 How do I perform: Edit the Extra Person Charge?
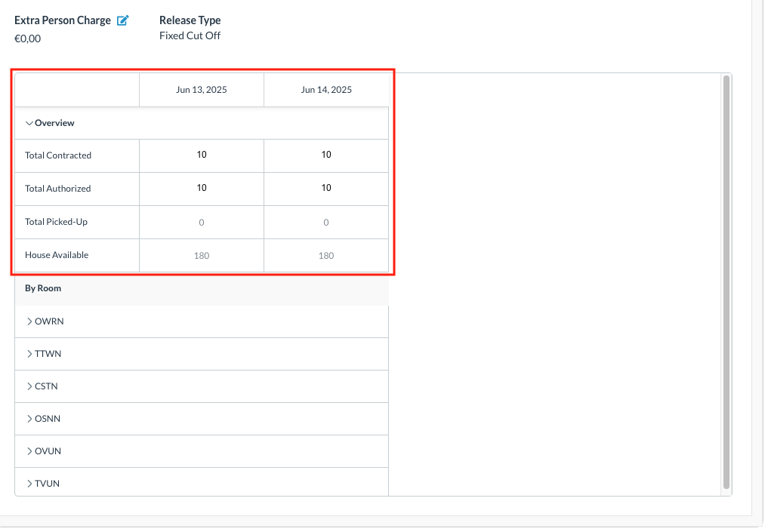[x=122, y=20]
